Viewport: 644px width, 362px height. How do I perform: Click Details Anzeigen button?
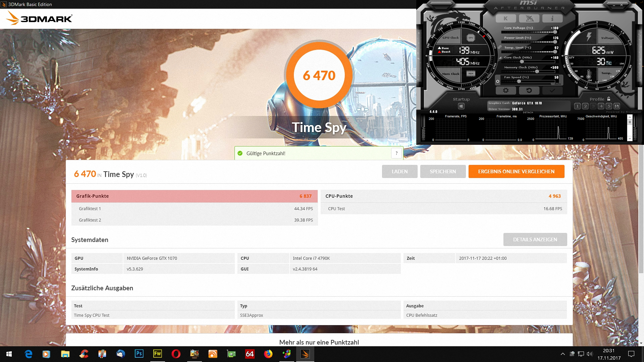tap(535, 239)
